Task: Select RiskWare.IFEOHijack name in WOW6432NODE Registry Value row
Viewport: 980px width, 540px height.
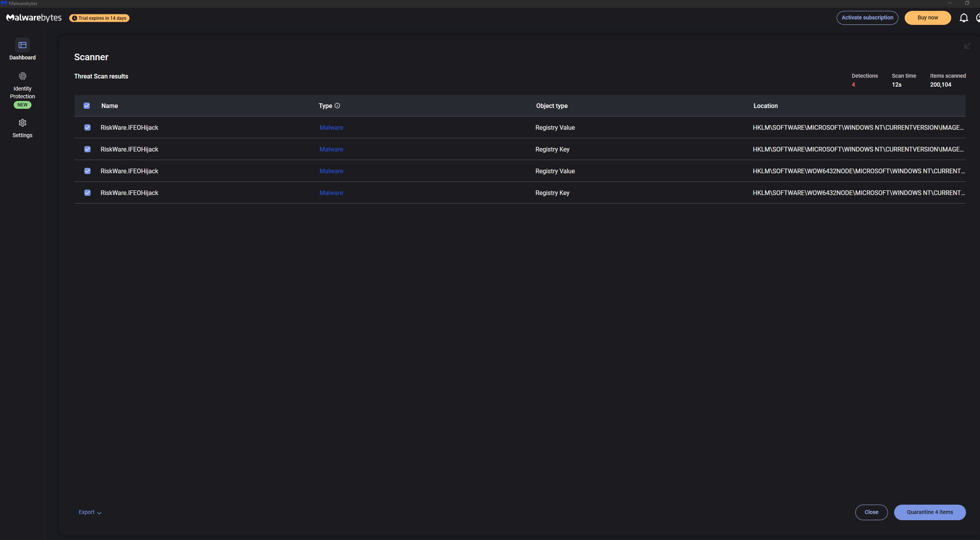Action: point(129,171)
